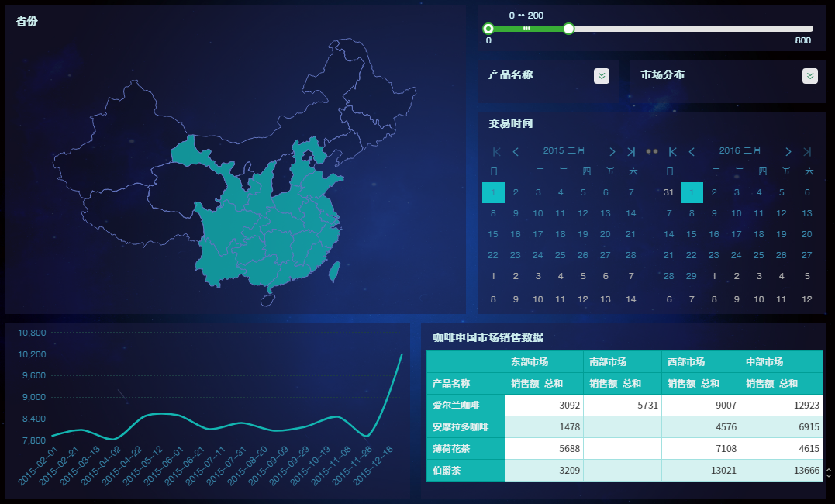Jump to first month in 2016 calendar
The height and width of the screenshot is (504, 835).
673,151
